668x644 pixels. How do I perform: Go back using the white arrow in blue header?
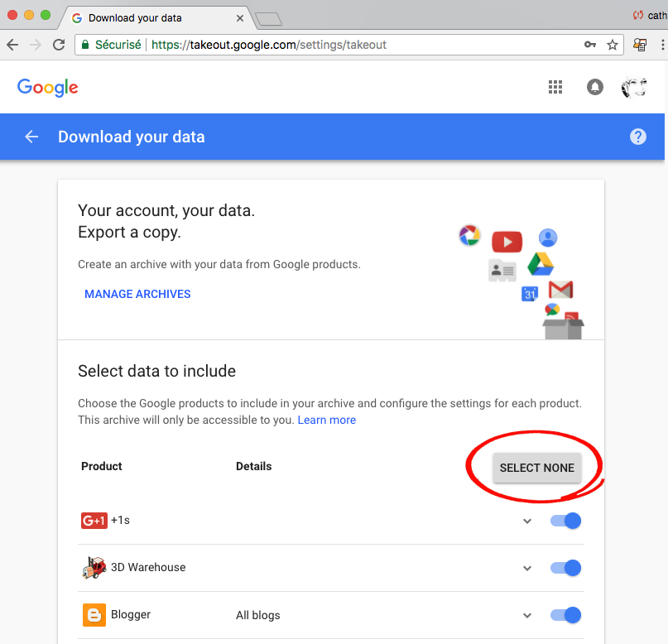(x=31, y=137)
